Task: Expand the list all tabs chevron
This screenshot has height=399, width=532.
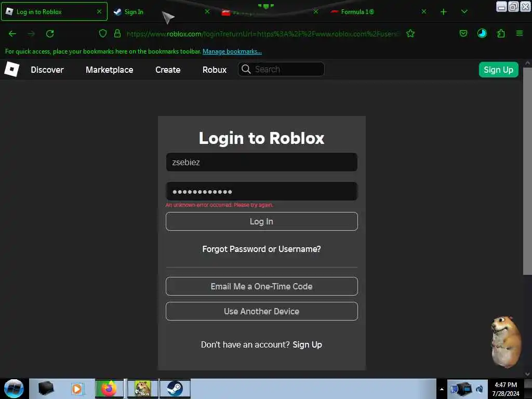Action: [464, 12]
